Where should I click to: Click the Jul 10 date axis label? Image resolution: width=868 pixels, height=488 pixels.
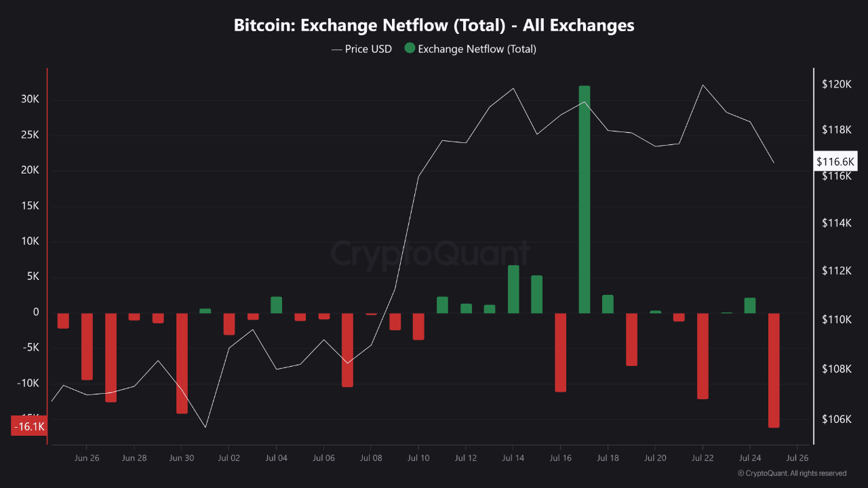418,458
